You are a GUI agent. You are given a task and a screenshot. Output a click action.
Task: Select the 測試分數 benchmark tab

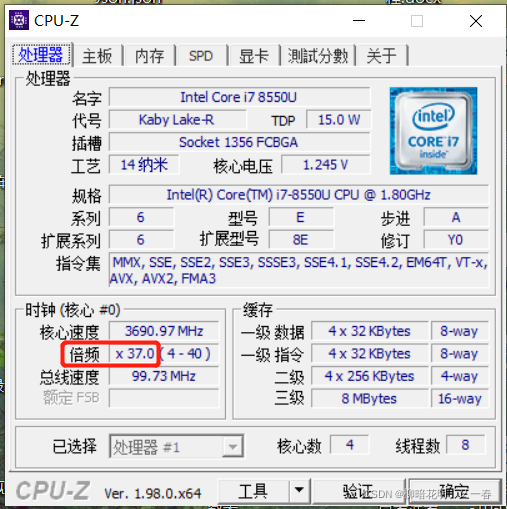pos(318,55)
